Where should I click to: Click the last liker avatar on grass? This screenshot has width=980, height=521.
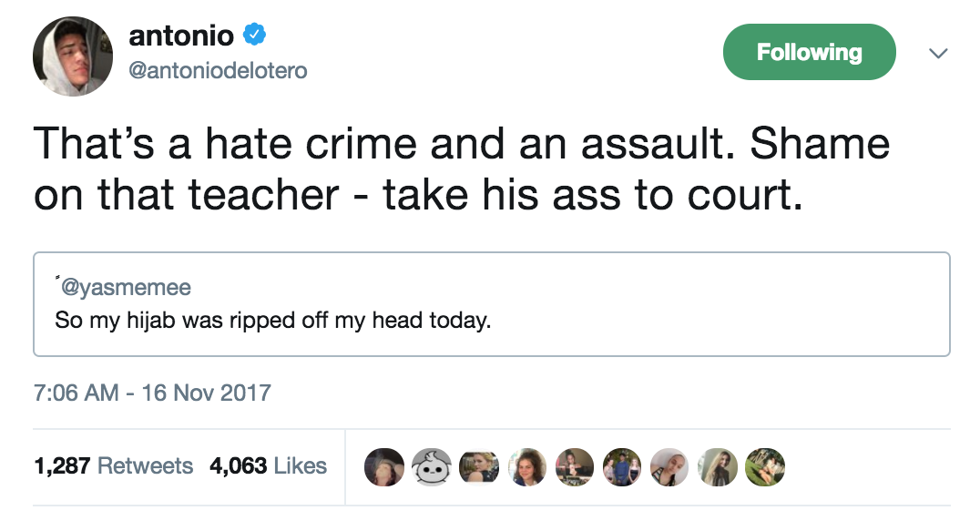(x=765, y=466)
